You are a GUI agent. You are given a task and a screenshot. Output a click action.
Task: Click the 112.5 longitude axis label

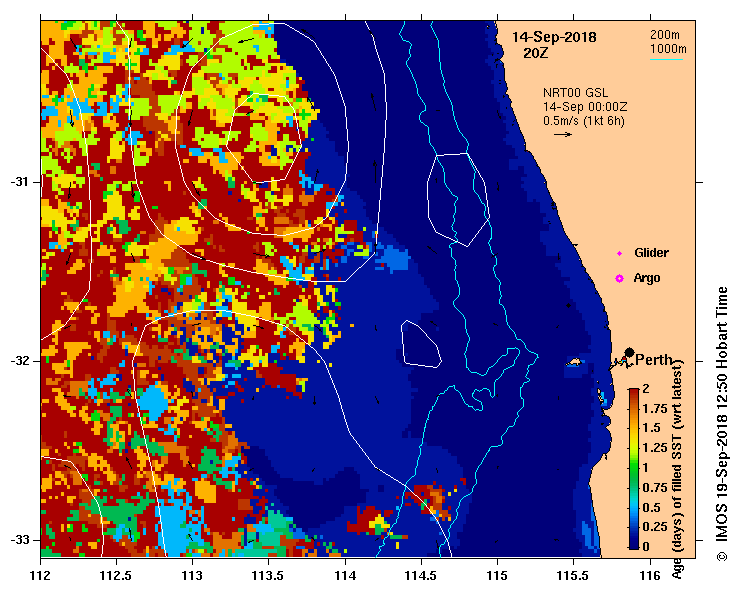(x=116, y=576)
